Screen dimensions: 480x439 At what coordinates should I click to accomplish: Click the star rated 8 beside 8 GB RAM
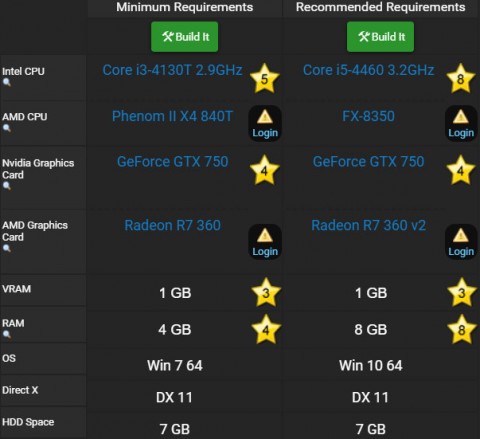[x=461, y=330]
